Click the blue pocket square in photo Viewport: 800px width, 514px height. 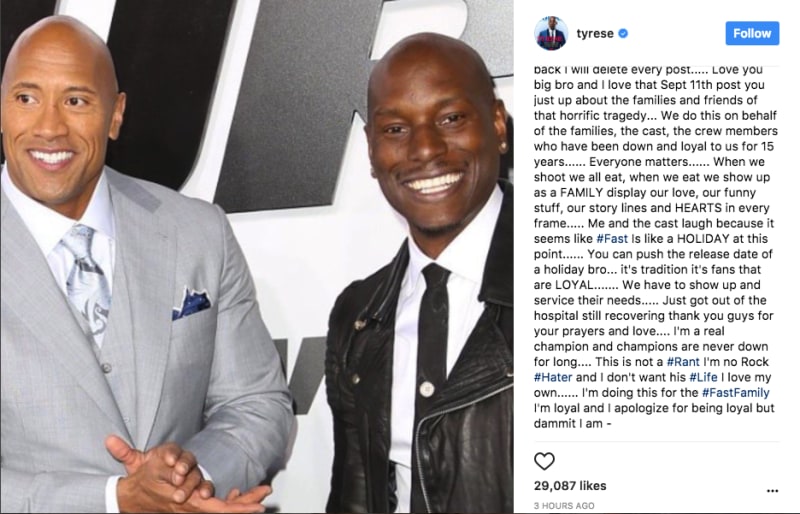point(191,303)
